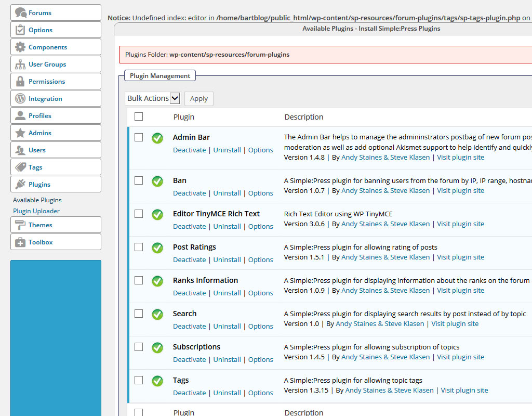
Task: Check the Editor TinyMCE Rich Text checkbox
Action: (x=139, y=214)
